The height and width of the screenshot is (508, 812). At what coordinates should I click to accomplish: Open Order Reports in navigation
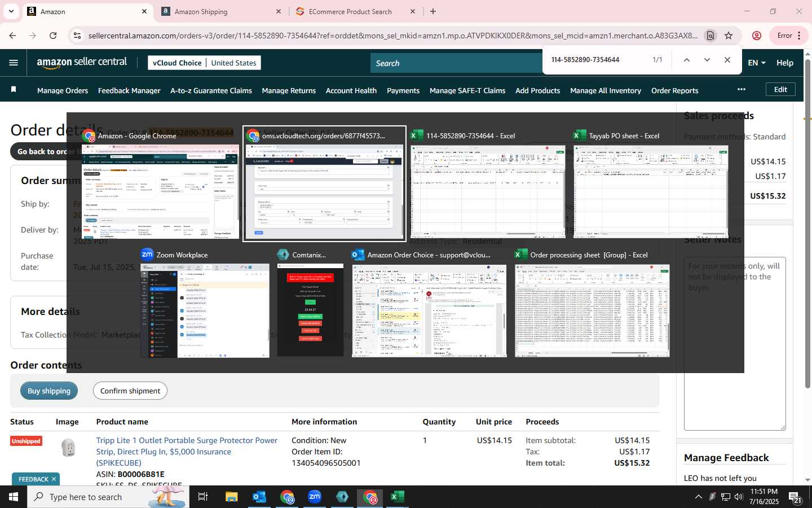click(x=674, y=90)
